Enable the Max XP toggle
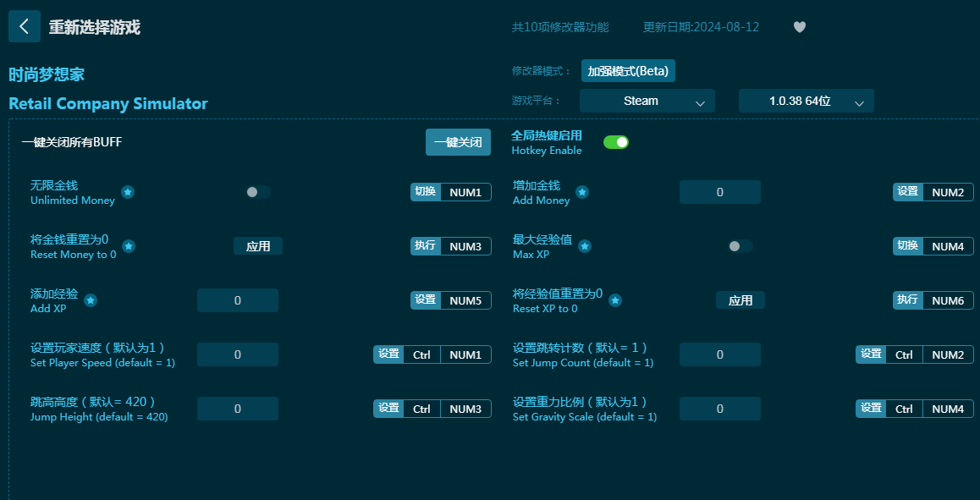The image size is (980, 500). pyautogui.click(x=741, y=246)
